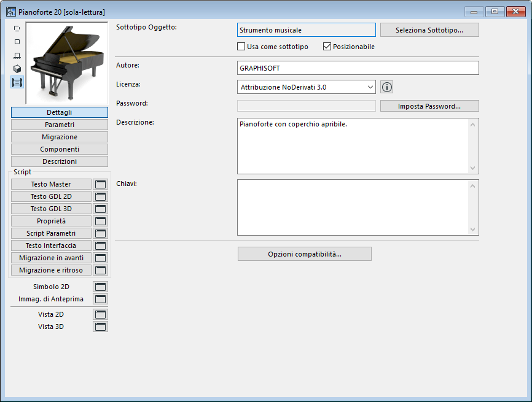The image size is (532, 402).
Task: Click Seleziona Sottotipo button
Action: 429,30
